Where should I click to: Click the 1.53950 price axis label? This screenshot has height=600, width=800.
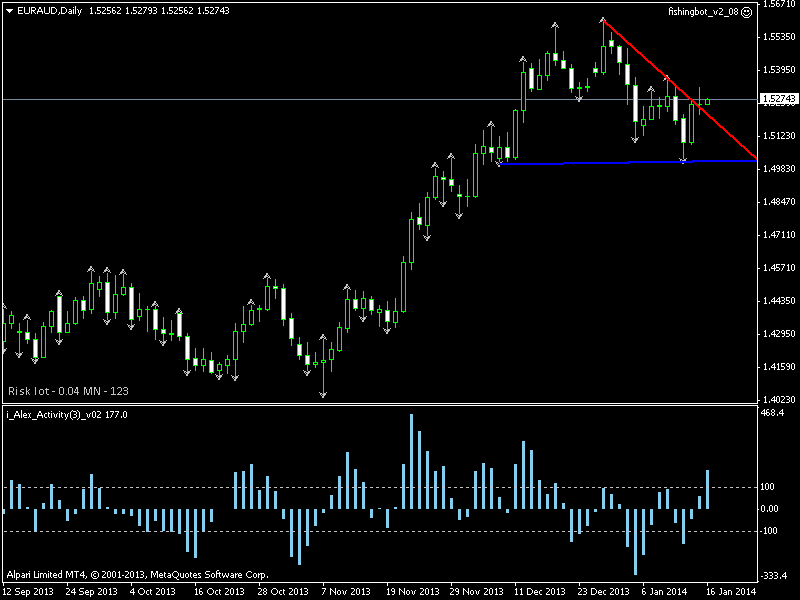pos(779,69)
